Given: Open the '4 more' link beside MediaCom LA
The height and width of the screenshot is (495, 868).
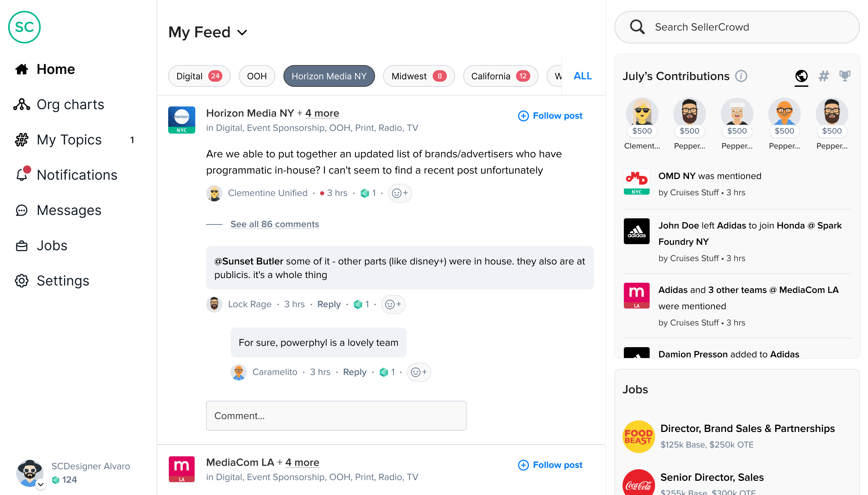Looking at the screenshot, I should [302, 462].
